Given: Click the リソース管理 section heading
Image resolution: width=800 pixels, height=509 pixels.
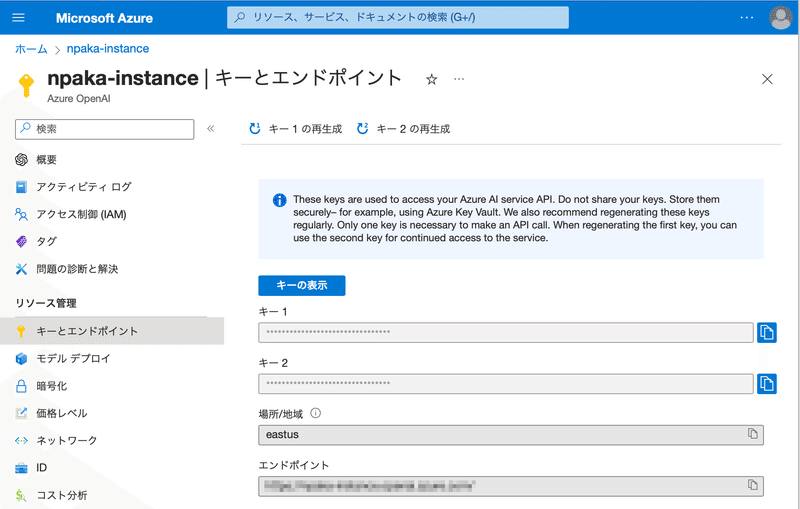Looking at the screenshot, I should pos(46,303).
